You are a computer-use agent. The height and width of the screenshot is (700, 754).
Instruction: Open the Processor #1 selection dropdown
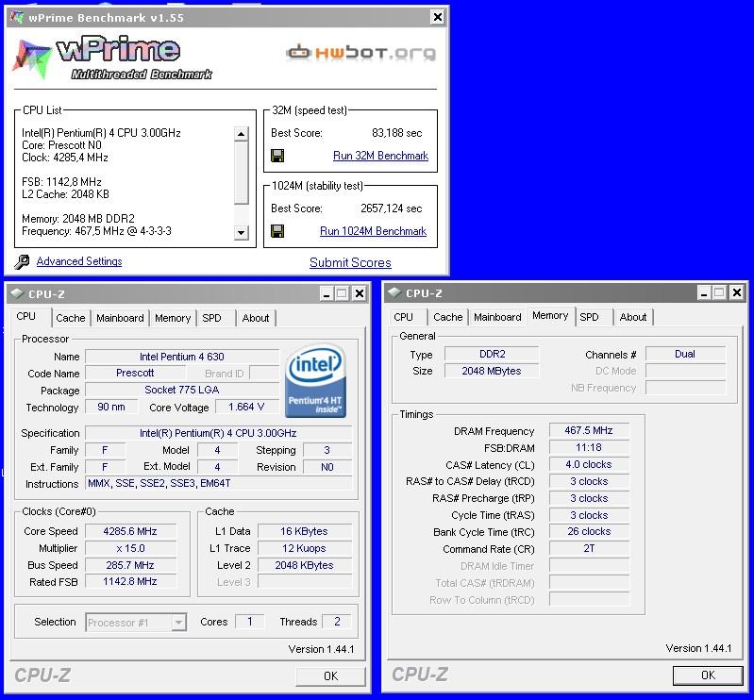[136, 622]
